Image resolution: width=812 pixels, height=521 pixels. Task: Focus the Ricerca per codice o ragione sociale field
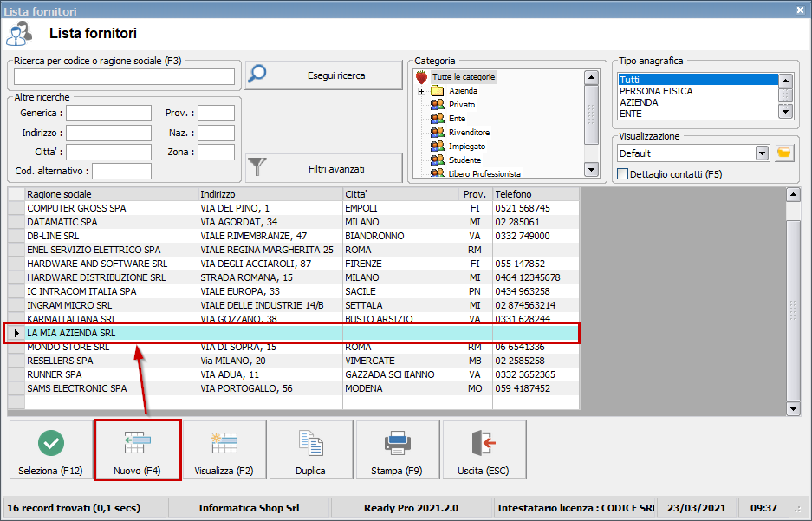[124, 76]
